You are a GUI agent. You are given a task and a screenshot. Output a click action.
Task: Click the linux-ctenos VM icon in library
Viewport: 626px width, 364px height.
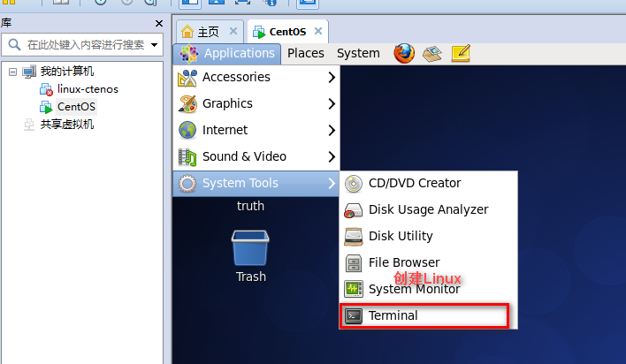pyautogui.click(x=46, y=89)
